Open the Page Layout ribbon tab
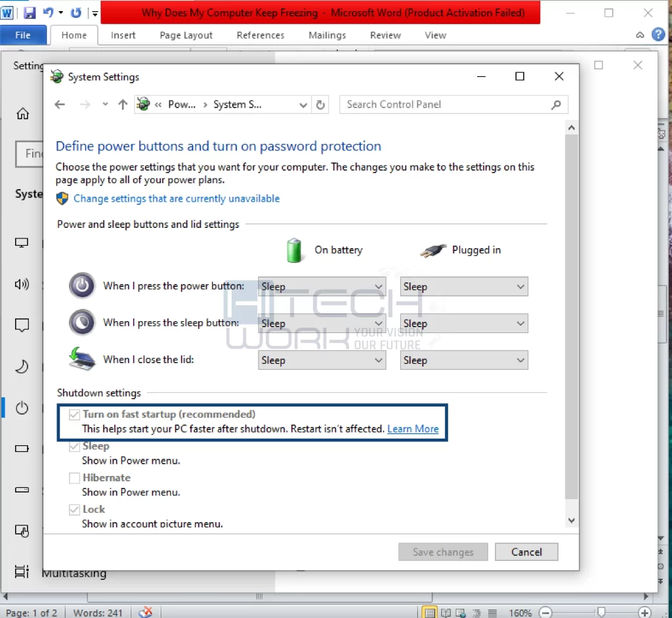 click(186, 35)
